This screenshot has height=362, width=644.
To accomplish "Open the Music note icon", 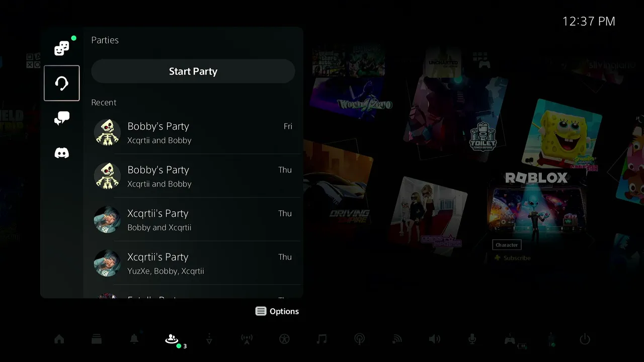I will point(321,339).
